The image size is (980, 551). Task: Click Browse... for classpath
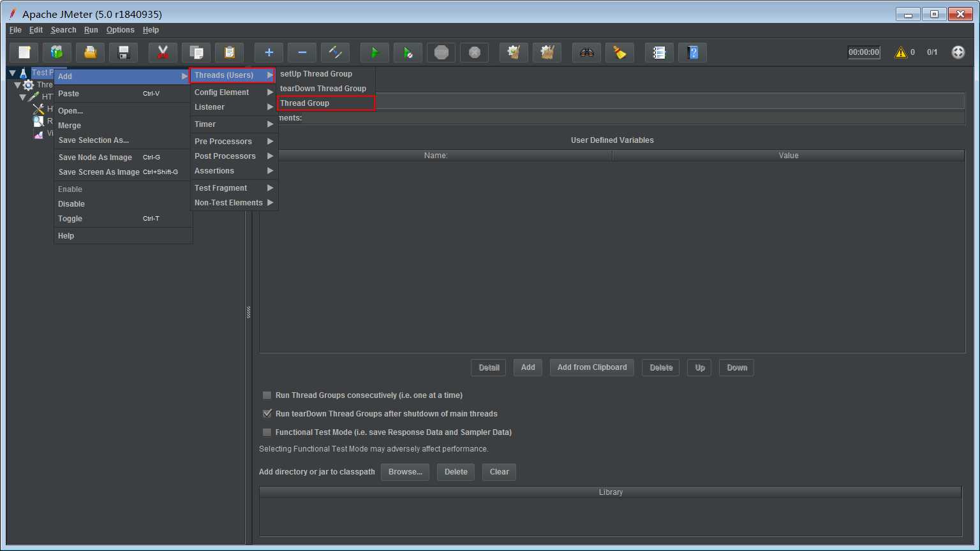click(405, 472)
